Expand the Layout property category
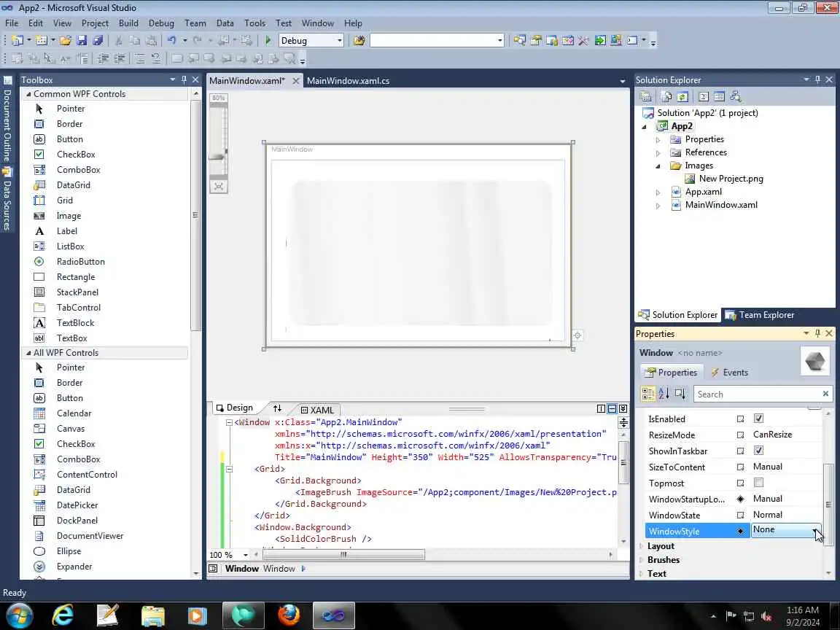The height and width of the screenshot is (630, 840). click(x=641, y=546)
